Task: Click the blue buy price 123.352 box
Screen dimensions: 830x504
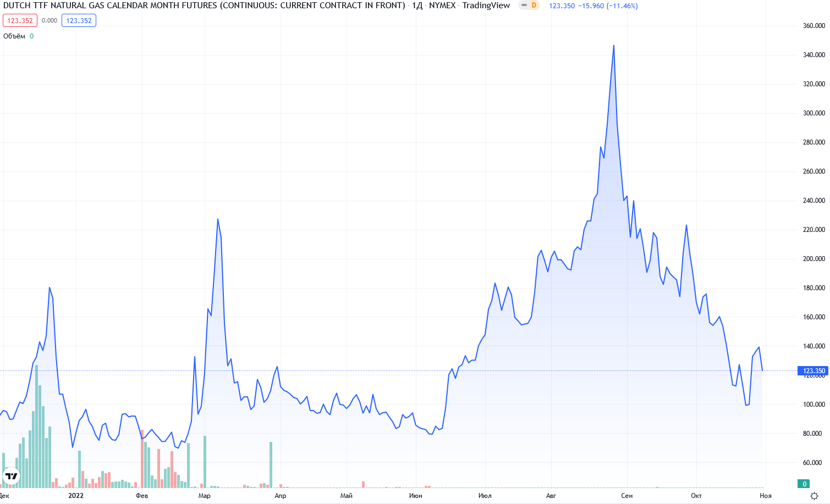Action: pyautogui.click(x=79, y=21)
